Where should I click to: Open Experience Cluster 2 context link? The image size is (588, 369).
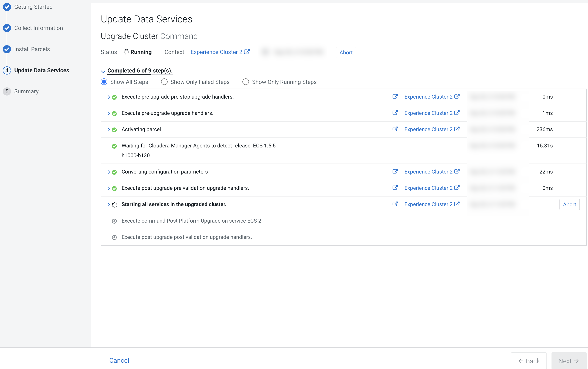[216, 52]
